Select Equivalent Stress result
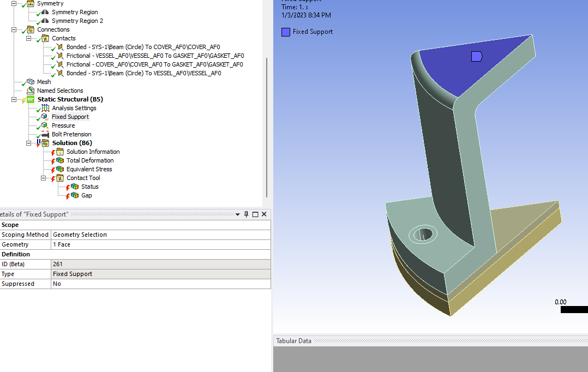This screenshot has width=588, height=372. [89, 169]
